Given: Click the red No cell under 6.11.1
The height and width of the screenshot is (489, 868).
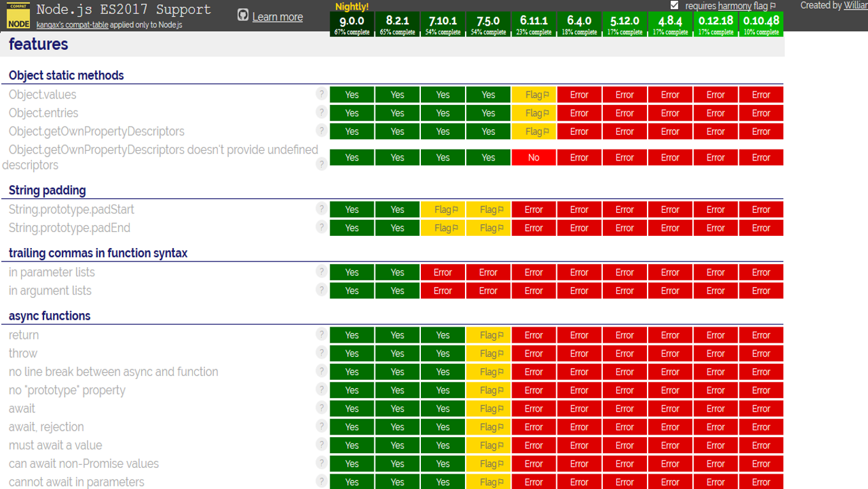Looking at the screenshot, I should [533, 157].
